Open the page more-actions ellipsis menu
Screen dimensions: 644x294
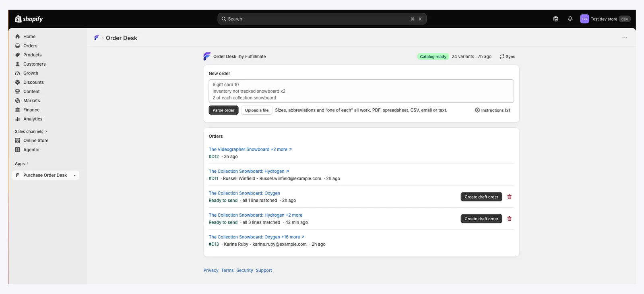(625, 38)
